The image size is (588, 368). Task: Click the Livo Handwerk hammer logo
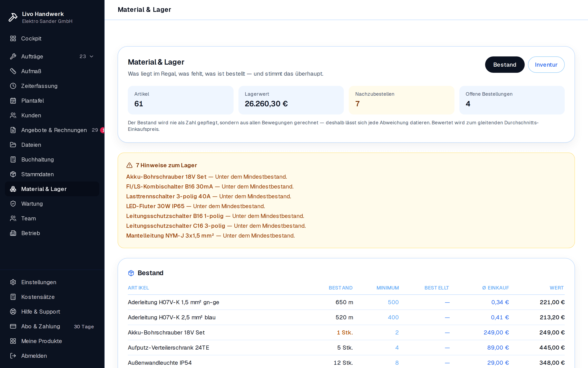[x=13, y=17]
